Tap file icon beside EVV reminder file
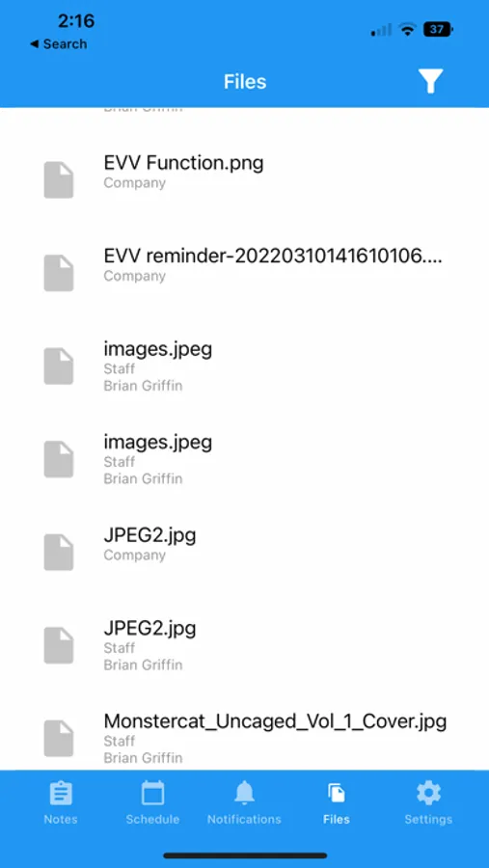489x868 pixels. (59, 273)
